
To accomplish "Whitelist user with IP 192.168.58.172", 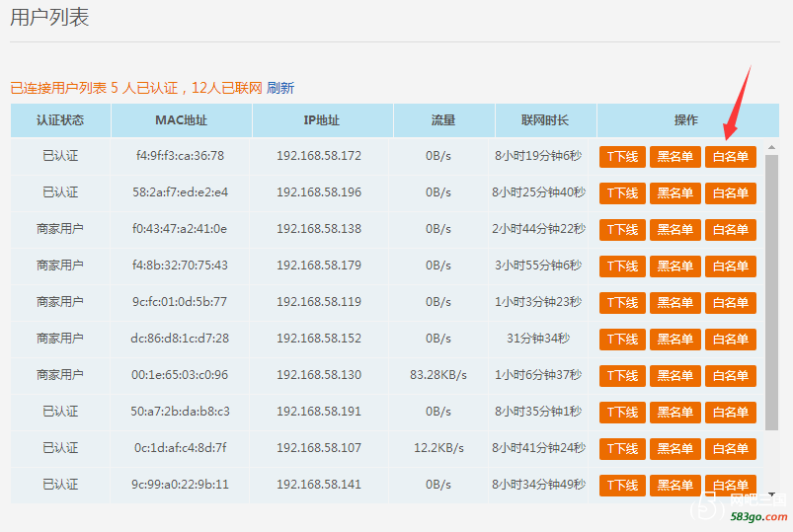I will [x=731, y=157].
